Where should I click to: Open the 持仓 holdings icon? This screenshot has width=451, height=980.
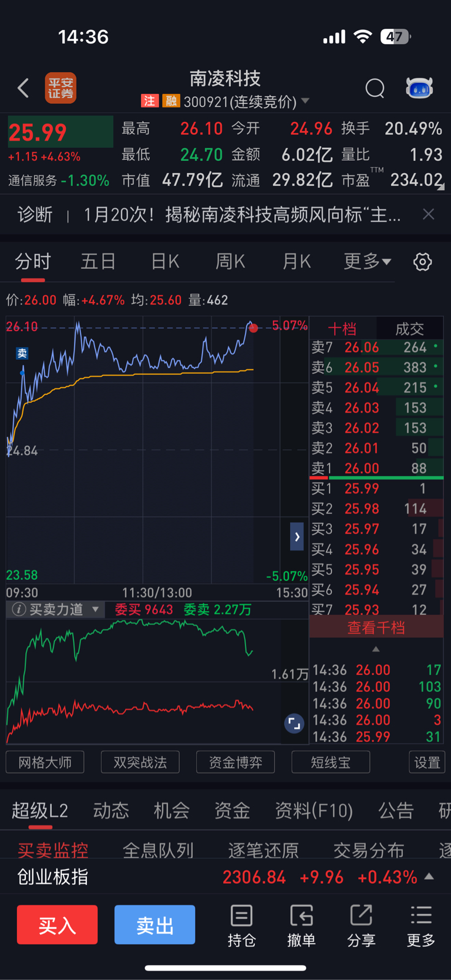241,926
